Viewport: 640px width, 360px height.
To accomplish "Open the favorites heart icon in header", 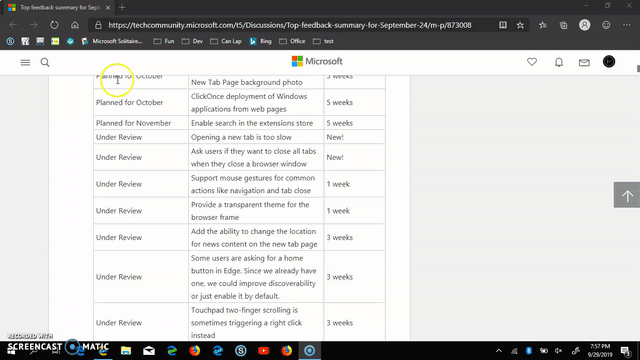I will (532, 62).
